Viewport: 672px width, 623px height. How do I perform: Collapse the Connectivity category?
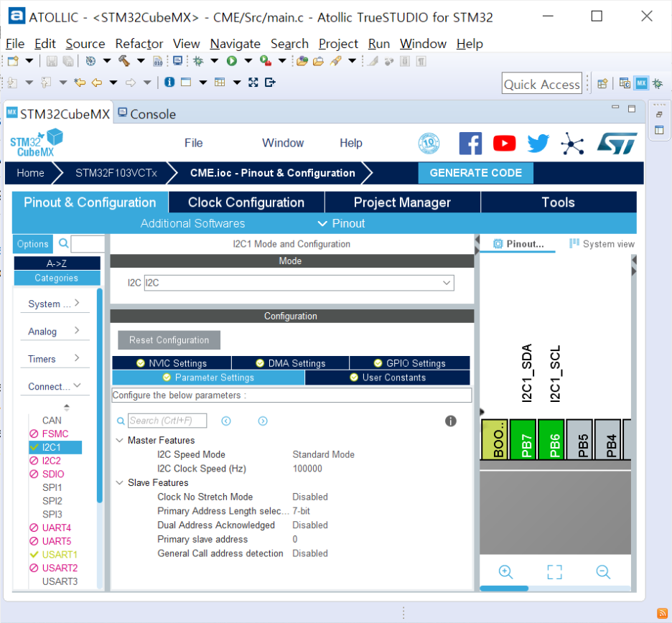pyautogui.click(x=55, y=386)
